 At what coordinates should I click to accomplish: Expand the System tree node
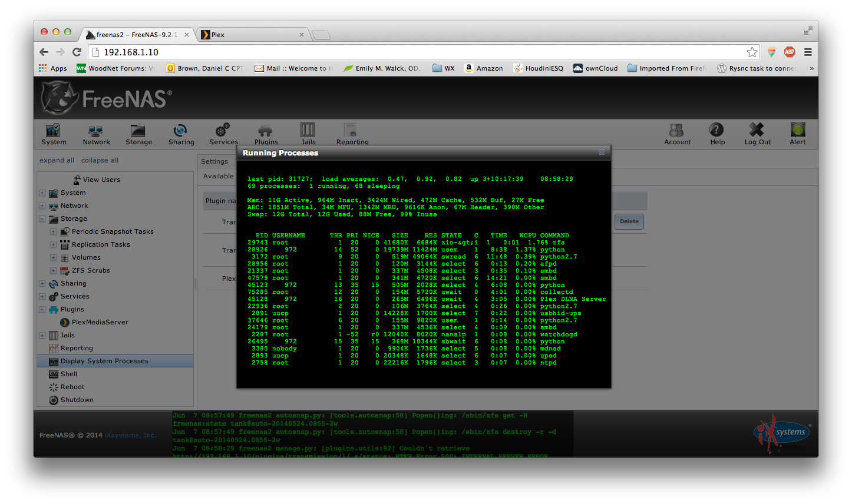(x=42, y=193)
